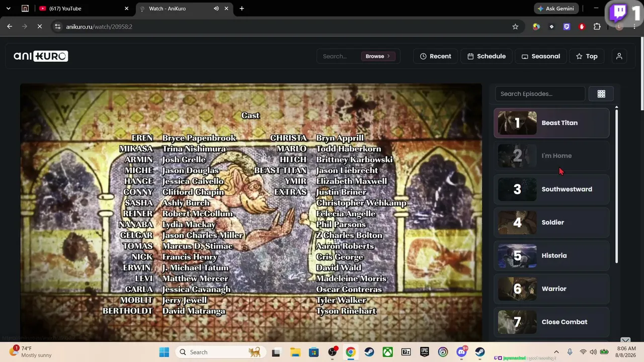The image size is (644, 362).
Task: Open the Chrome Extensions puzzle icon
Action: 597,27
